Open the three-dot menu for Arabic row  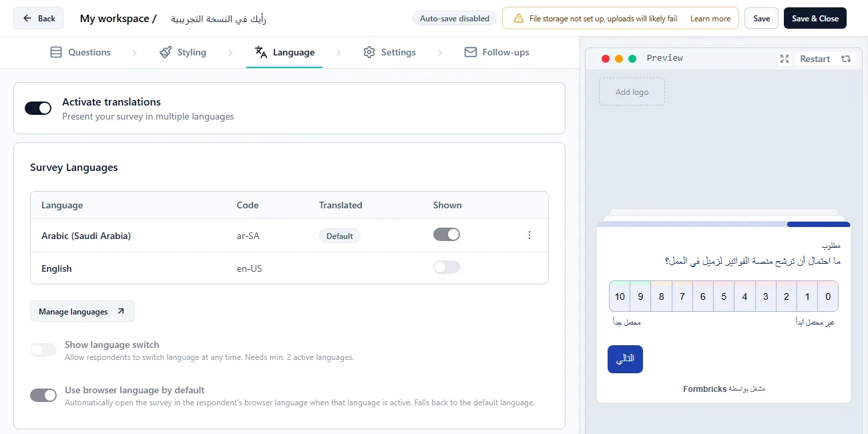point(529,235)
